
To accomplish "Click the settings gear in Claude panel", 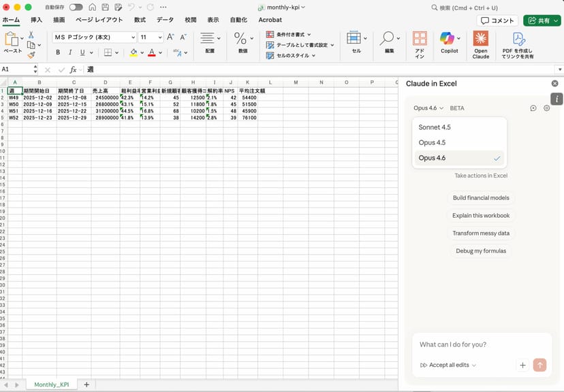I will (x=546, y=108).
